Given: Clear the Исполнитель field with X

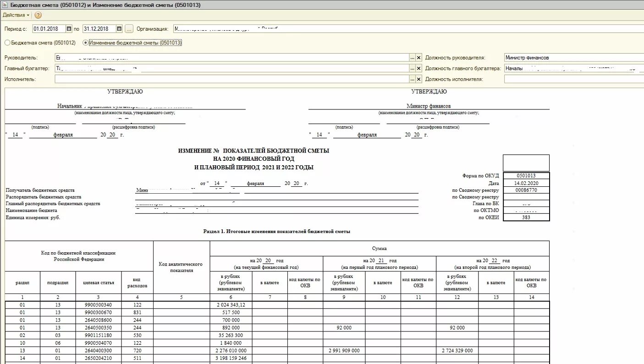Looking at the screenshot, I should [x=418, y=79].
